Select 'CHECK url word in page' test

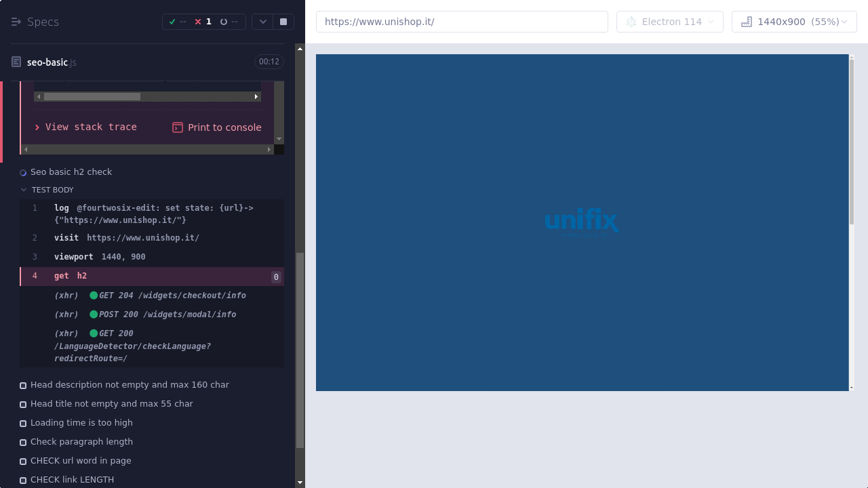[x=81, y=461]
